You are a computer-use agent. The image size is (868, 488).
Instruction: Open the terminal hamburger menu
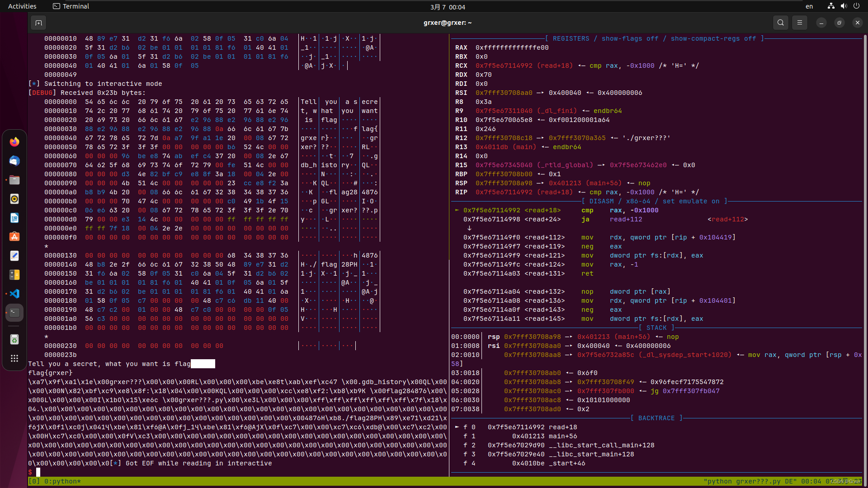(x=799, y=23)
